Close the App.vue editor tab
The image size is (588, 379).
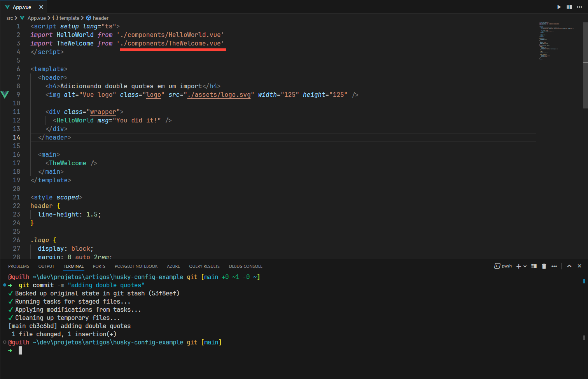tap(41, 7)
